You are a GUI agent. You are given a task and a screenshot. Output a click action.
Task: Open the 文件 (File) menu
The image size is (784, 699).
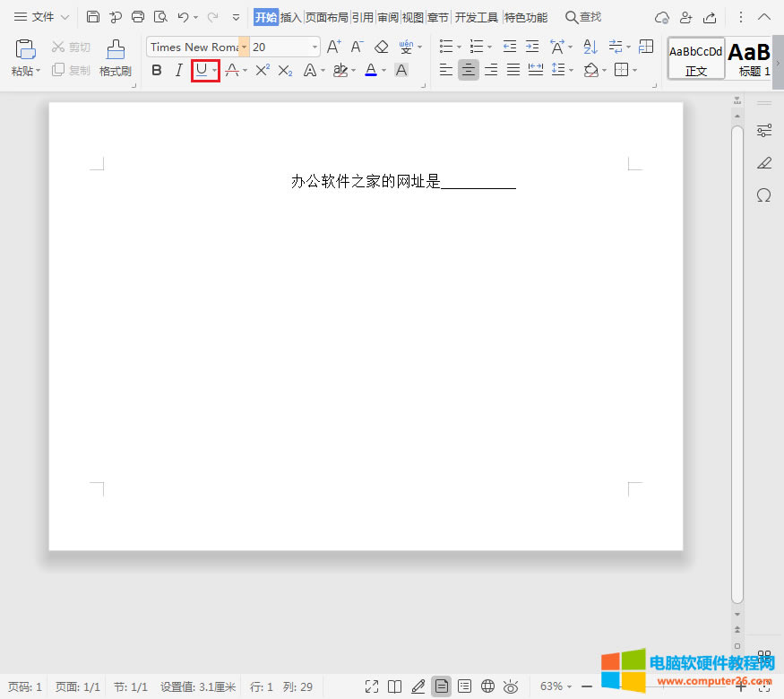click(42, 16)
